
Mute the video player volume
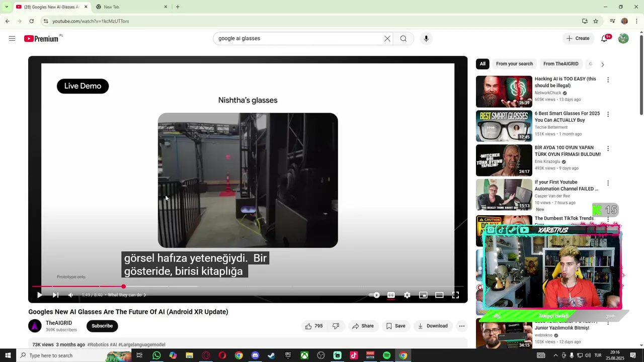71,295
